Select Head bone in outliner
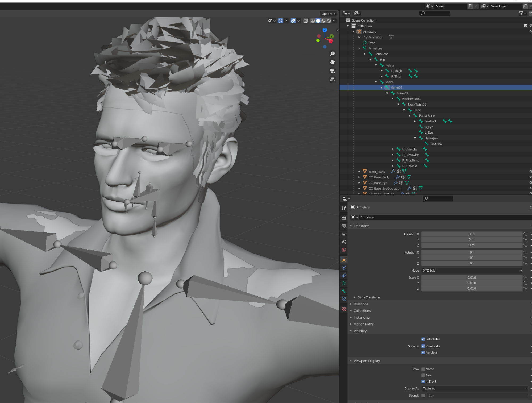This screenshot has height=403, width=532. click(417, 110)
